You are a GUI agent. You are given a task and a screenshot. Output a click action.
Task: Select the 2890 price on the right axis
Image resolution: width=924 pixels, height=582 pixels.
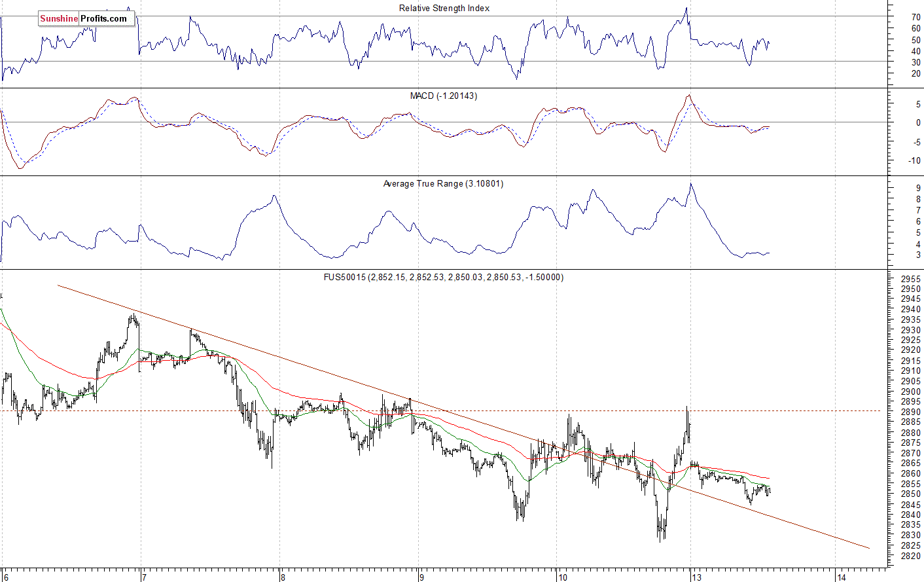910,412
